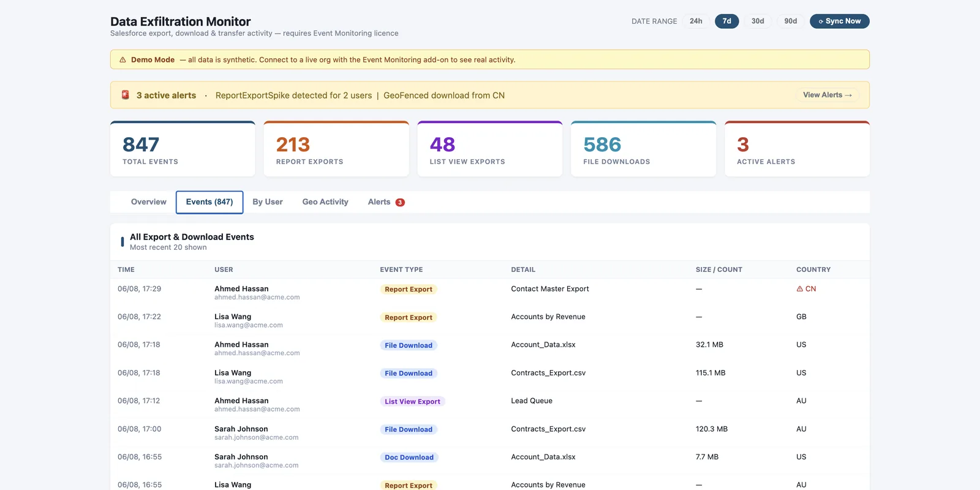Select the 30d date range
The image size is (980, 490).
tap(758, 21)
